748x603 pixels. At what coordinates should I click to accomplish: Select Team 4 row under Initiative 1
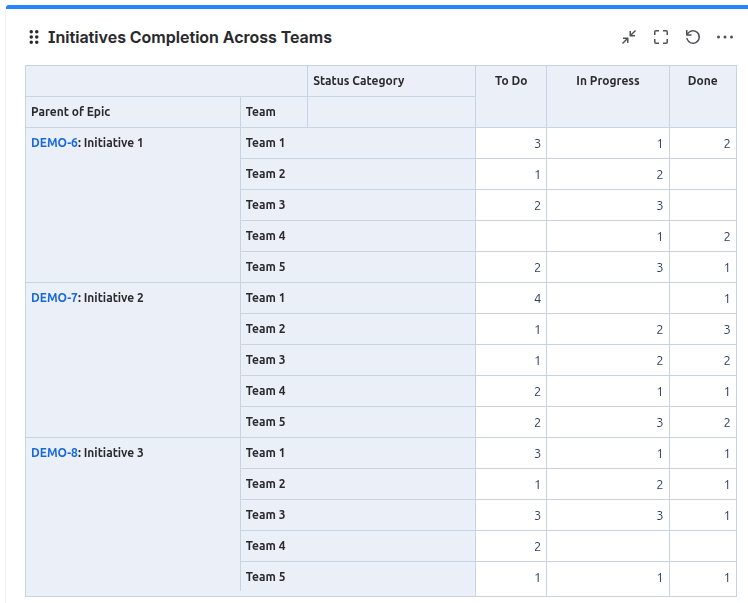[358, 236]
